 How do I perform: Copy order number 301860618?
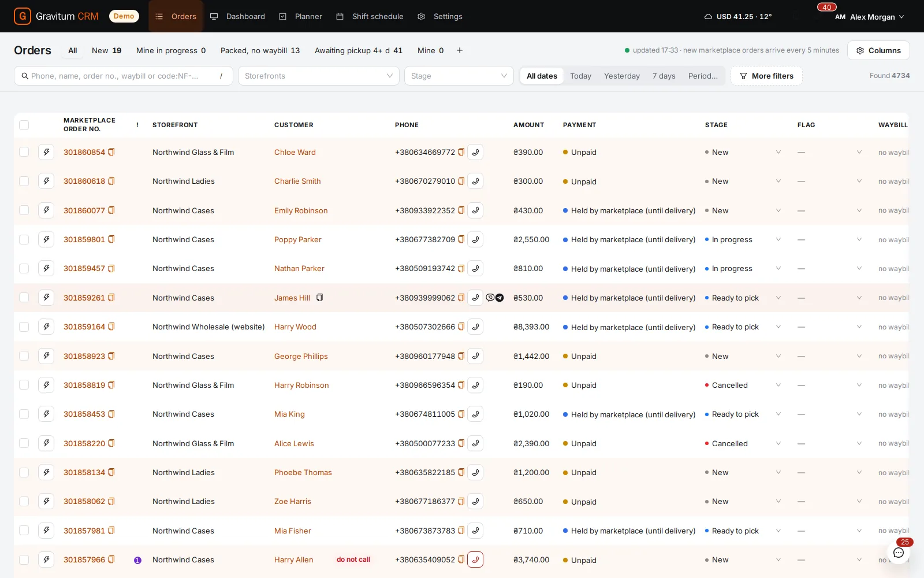pos(111,181)
